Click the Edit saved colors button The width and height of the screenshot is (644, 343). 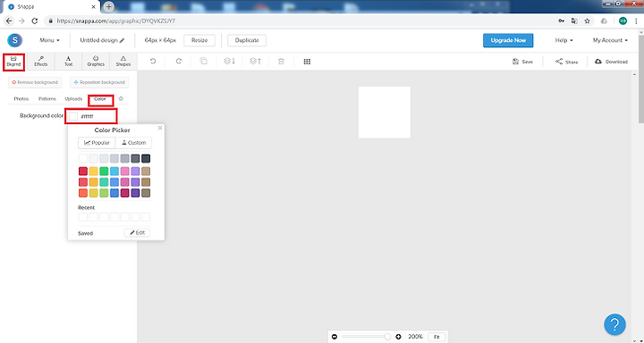(137, 232)
